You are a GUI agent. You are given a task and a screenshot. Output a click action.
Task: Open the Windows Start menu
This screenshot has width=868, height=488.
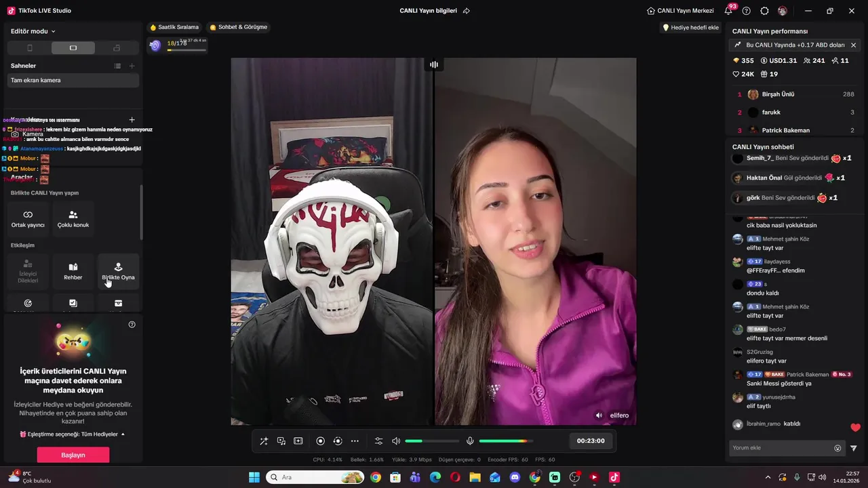[x=254, y=477]
